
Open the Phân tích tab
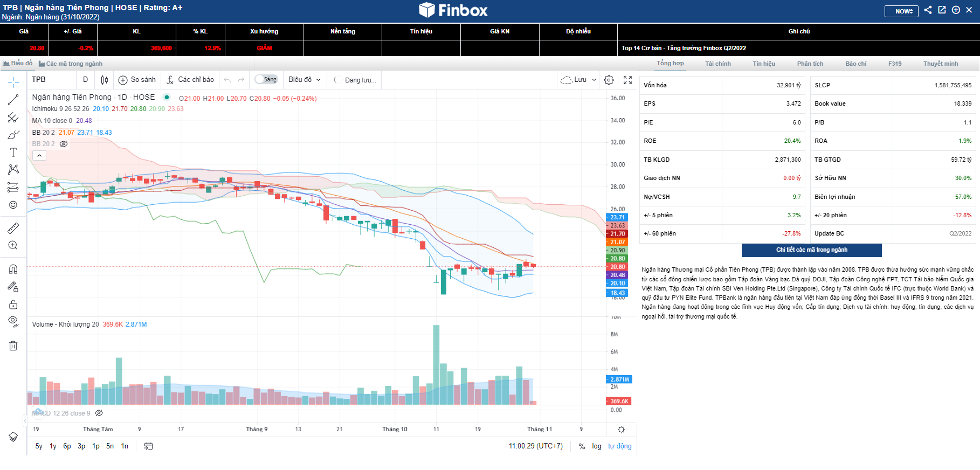point(810,64)
